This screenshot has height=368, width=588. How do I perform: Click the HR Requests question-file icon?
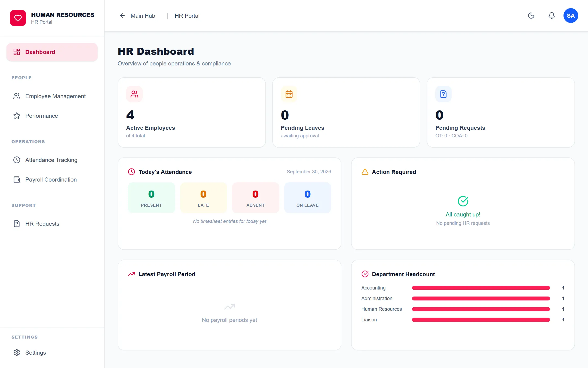click(x=17, y=224)
